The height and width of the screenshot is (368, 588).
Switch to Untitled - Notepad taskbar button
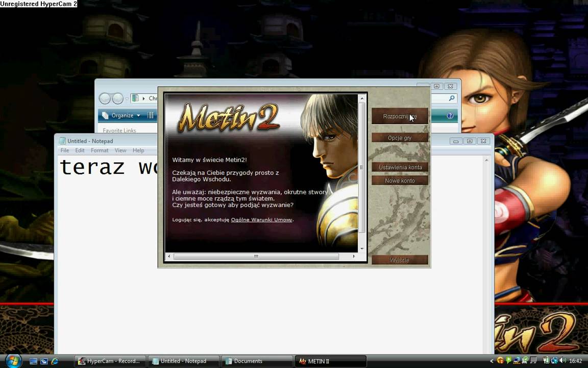click(183, 361)
